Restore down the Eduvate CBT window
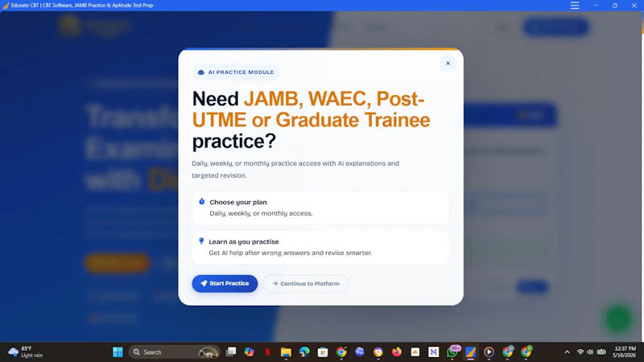 click(615, 6)
